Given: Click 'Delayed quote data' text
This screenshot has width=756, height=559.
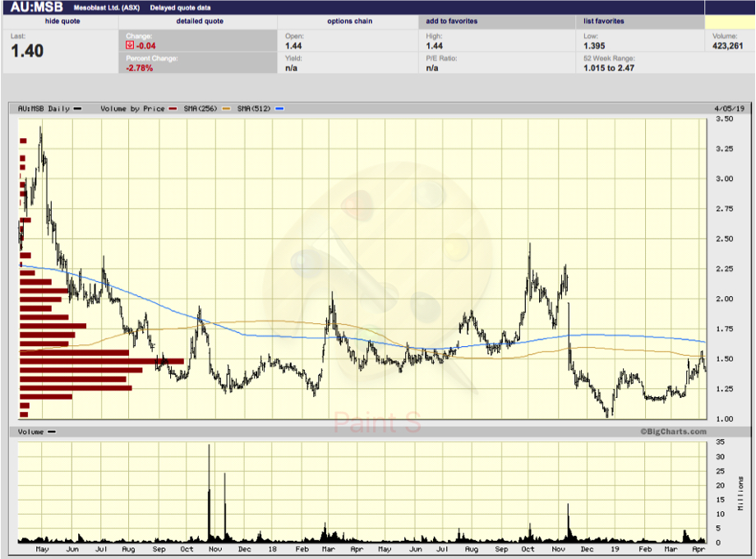Looking at the screenshot, I should (180, 7).
